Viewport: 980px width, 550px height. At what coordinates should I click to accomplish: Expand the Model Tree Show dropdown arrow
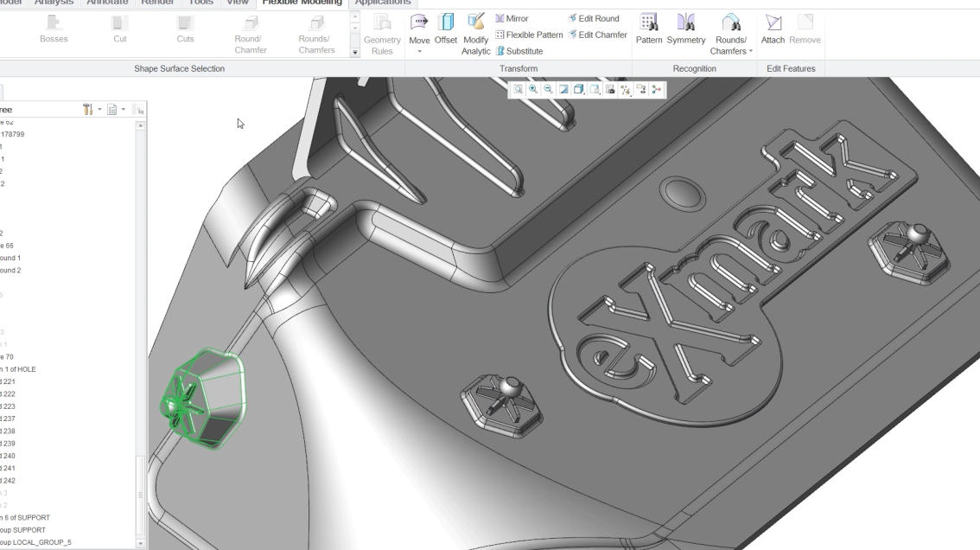tap(123, 110)
